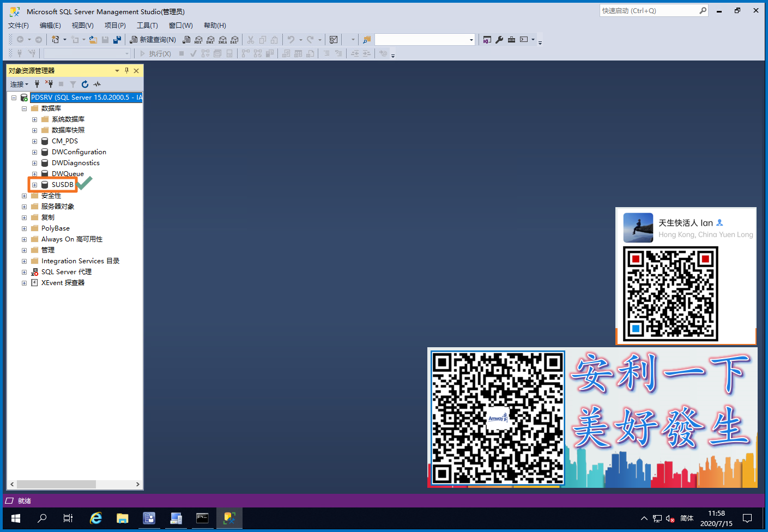Open the command window console icon
This screenshot has height=532, width=768.
click(524, 39)
